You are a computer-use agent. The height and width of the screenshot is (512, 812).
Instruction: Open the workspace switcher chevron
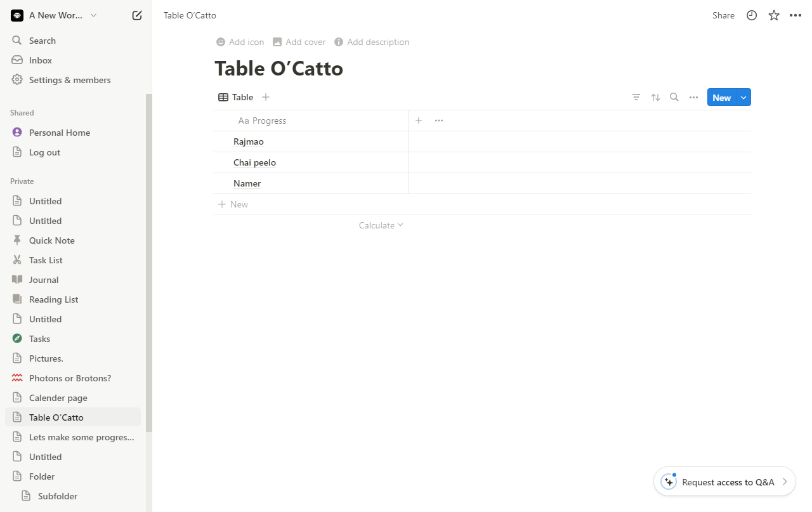94,15
